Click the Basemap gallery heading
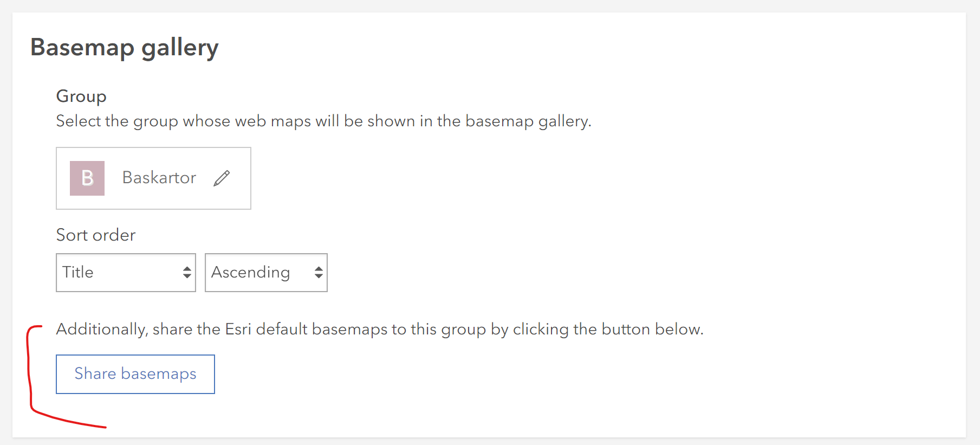Viewport: 980px width, 445px height. tap(125, 48)
